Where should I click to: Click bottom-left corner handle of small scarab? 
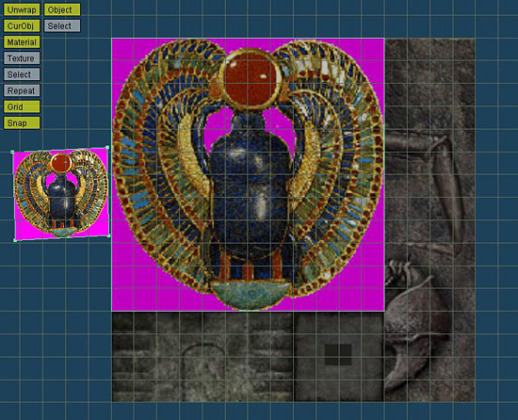coord(15,240)
